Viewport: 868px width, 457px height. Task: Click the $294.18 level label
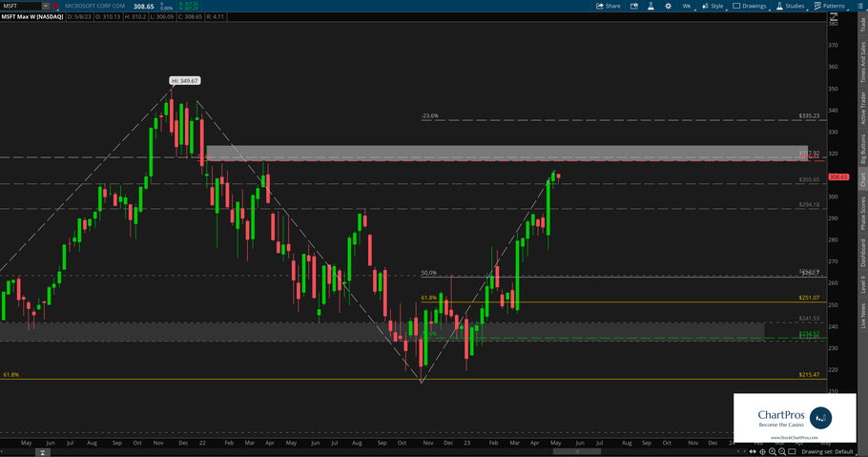click(809, 204)
